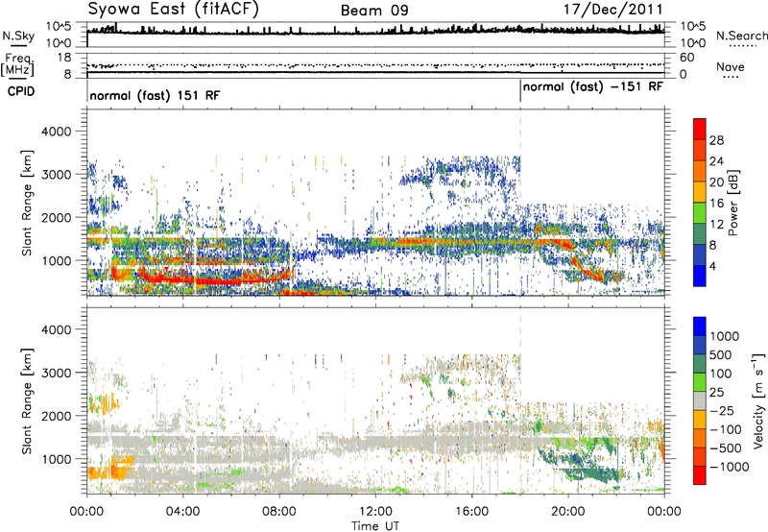Click the '20:00' time tick label
768x532 pixels.
pos(567,512)
